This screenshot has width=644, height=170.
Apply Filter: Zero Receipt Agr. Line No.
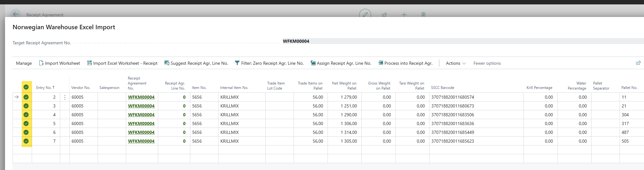click(x=269, y=63)
